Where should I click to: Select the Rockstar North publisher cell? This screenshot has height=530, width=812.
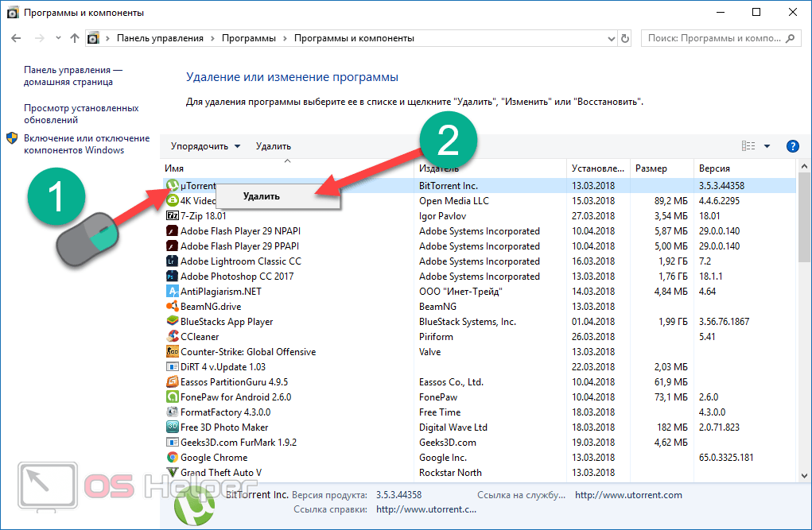tap(450, 472)
